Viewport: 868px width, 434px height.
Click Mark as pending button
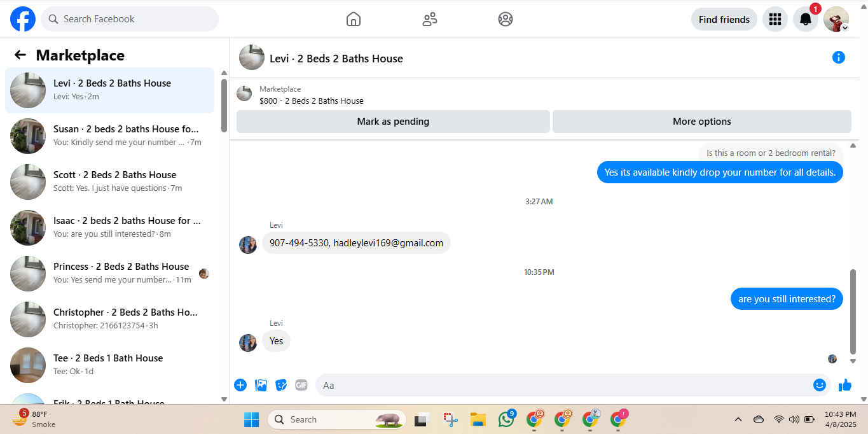393,122
